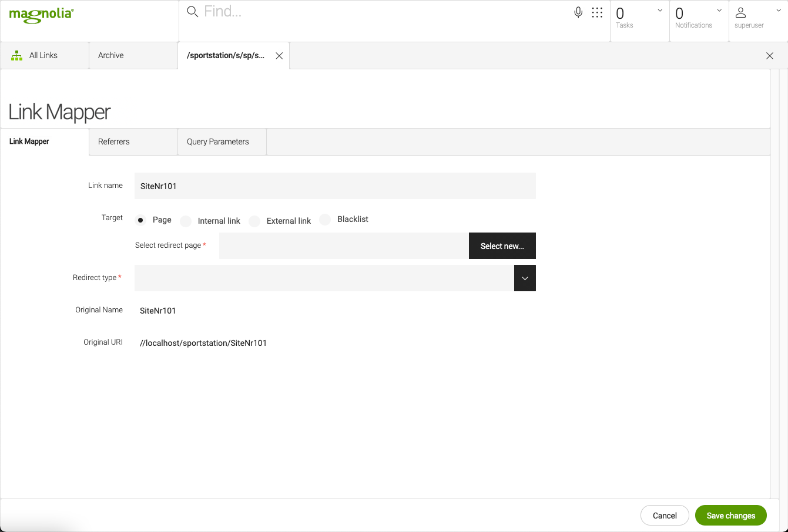Activate voice search with the microphone icon
Viewport: 788px width, 532px height.
578,11
